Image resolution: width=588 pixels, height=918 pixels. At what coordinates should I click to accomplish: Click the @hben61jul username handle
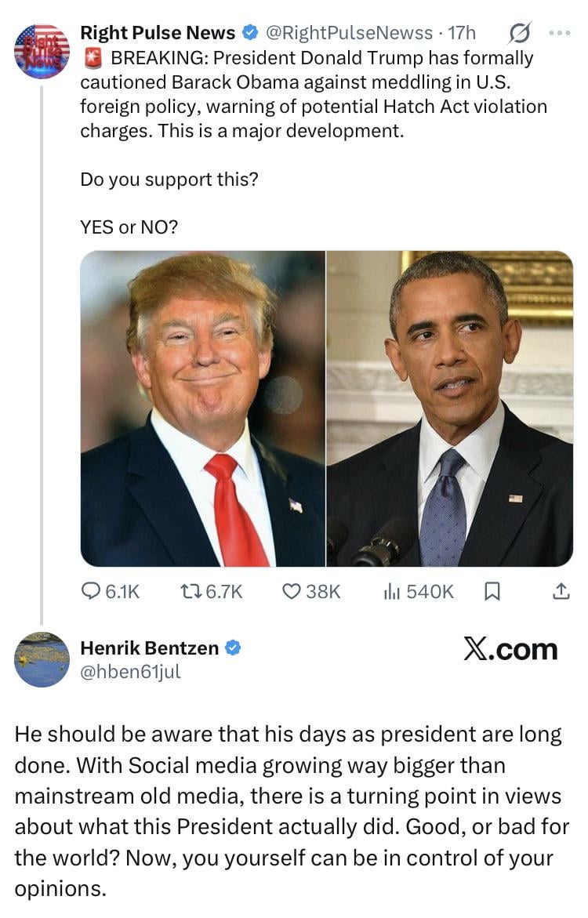[131, 671]
